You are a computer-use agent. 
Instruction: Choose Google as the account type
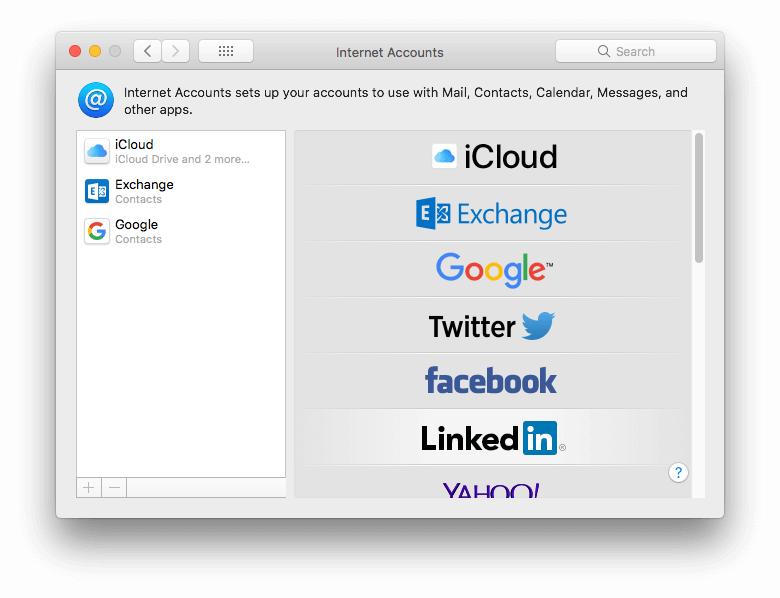coord(493,269)
